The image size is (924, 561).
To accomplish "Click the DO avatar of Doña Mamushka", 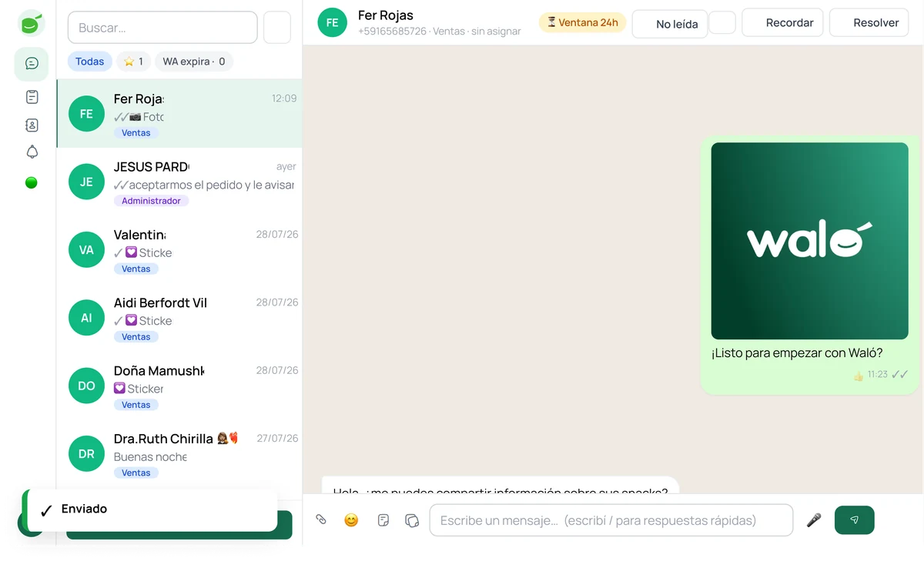I will pos(86,386).
